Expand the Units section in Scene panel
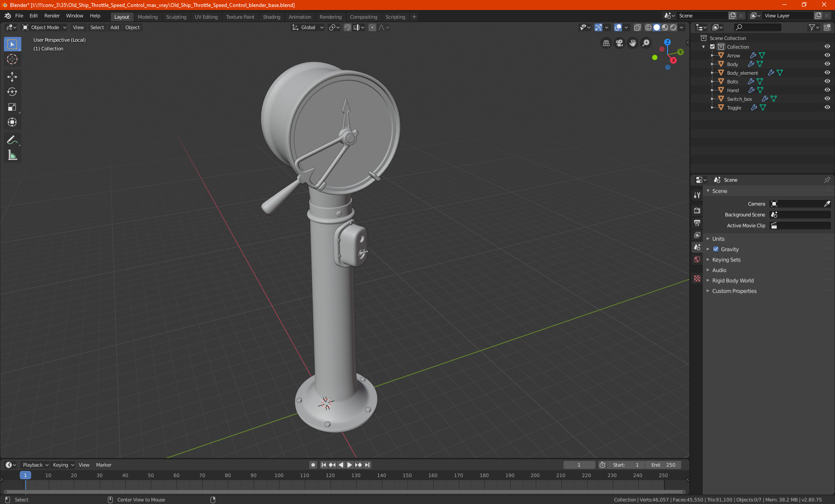The image size is (835, 504). pyautogui.click(x=718, y=238)
